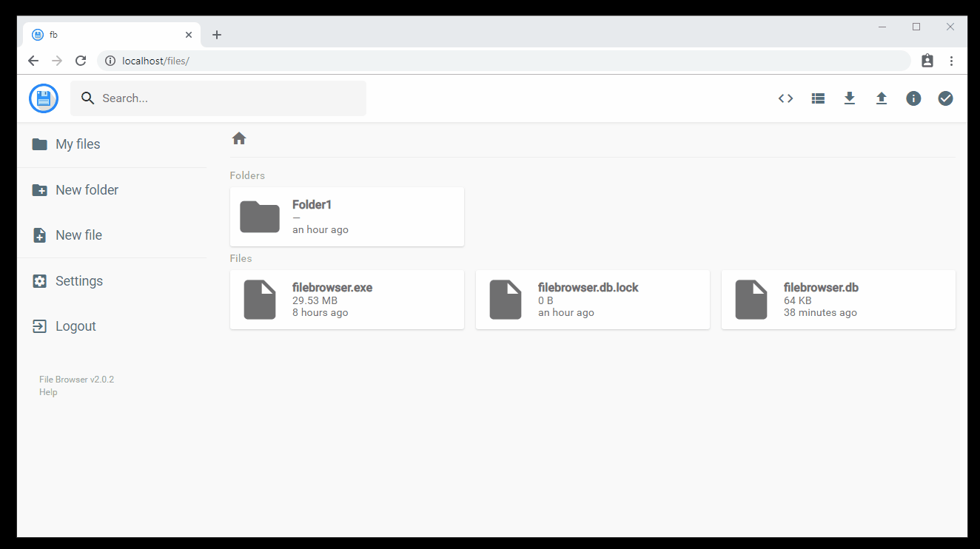
Task: Close the fb browser tab
Action: click(189, 35)
